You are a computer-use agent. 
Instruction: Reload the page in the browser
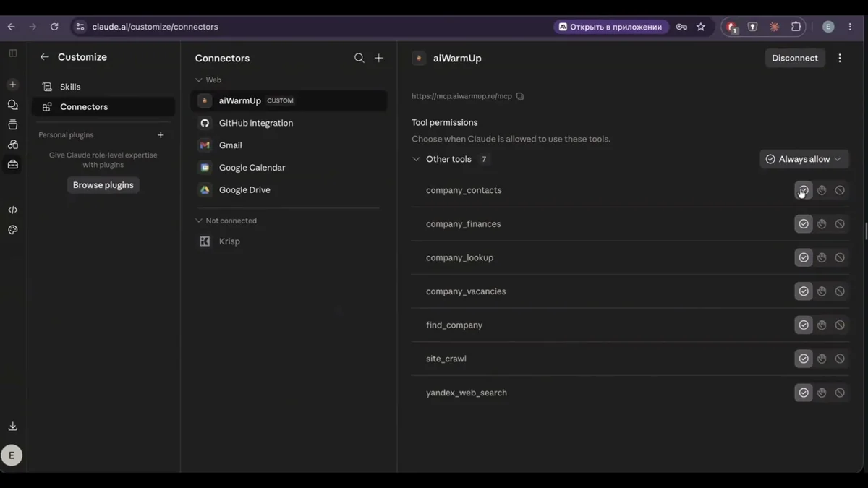54,27
